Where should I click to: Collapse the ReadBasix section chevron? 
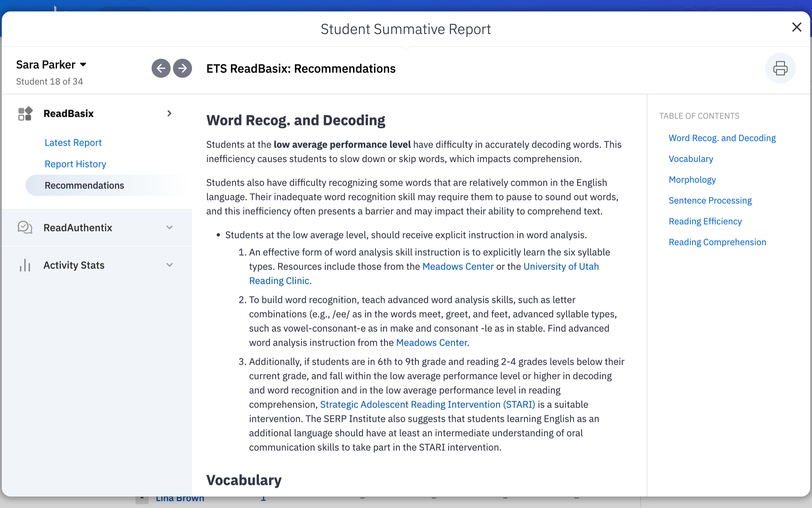coord(169,114)
